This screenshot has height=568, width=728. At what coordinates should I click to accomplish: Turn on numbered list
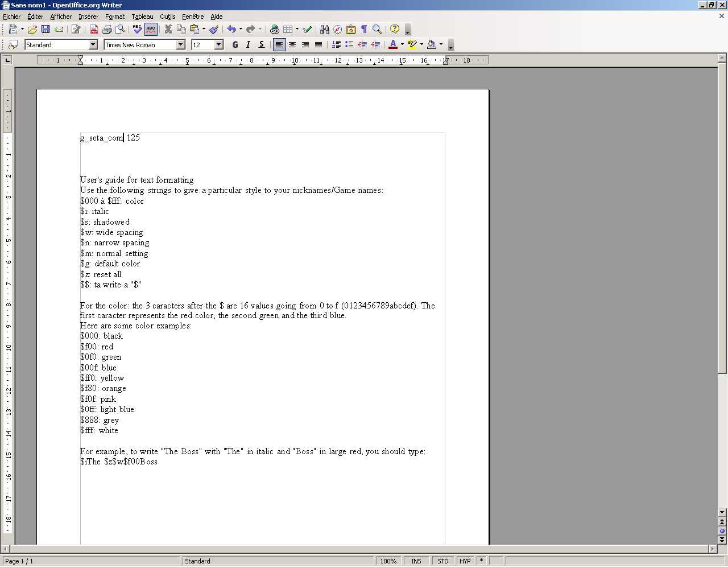point(336,44)
